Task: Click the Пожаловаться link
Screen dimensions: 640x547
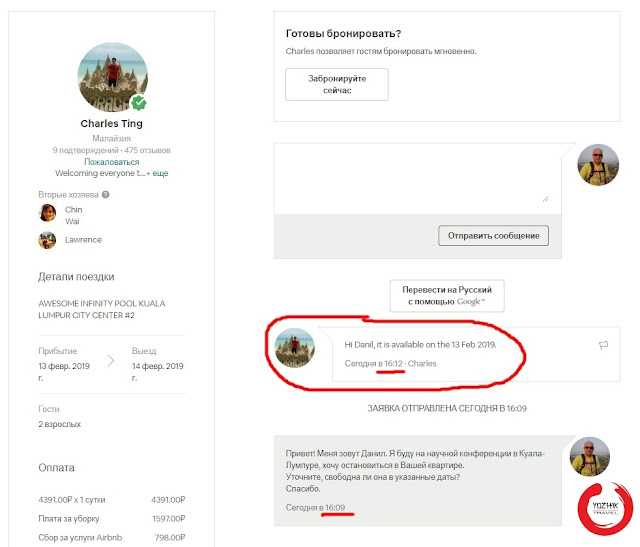Action: (x=112, y=161)
